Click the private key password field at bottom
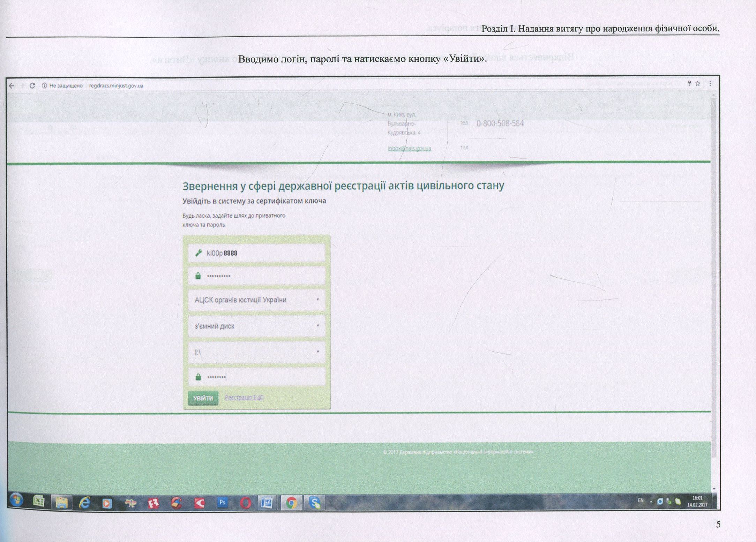Screen dimensions: 756x542 click(x=257, y=377)
